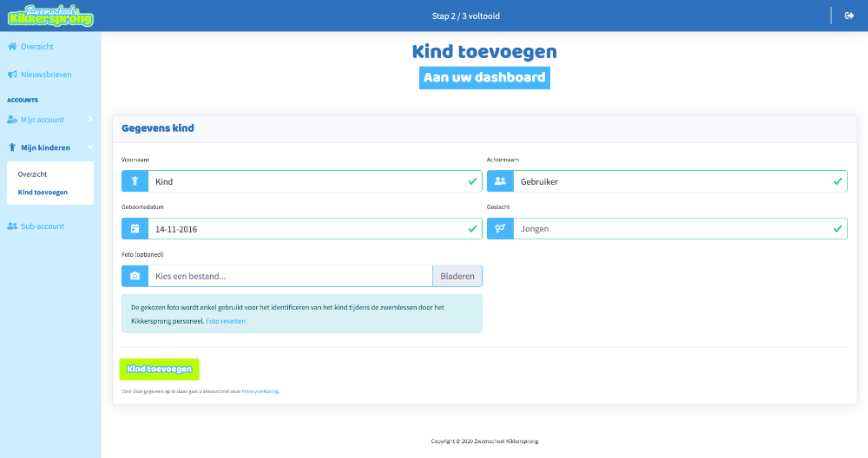Click the camera icon on Foto field
Screen dimensions: 868x458
pyautogui.click(x=135, y=276)
